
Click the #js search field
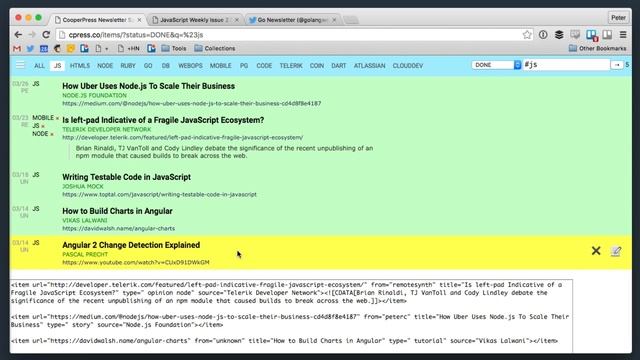coord(566,65)
